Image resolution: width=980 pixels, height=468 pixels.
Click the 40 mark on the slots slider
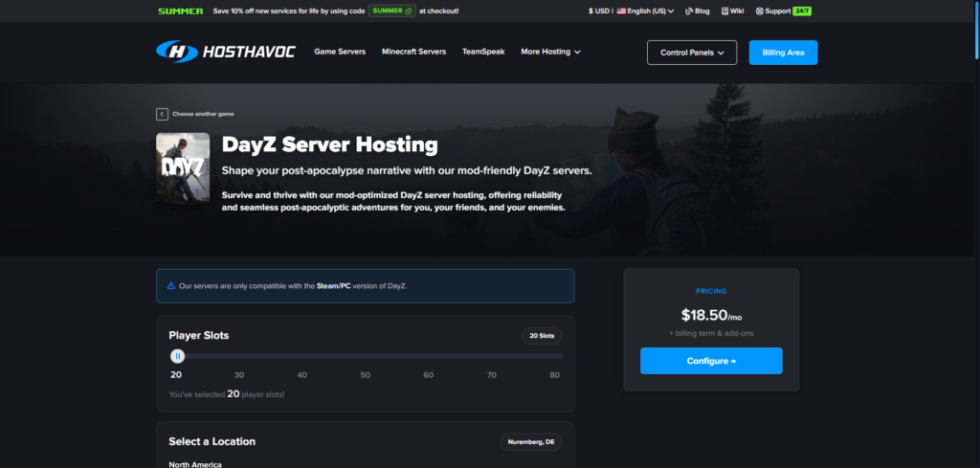click(x=302, y=375)
